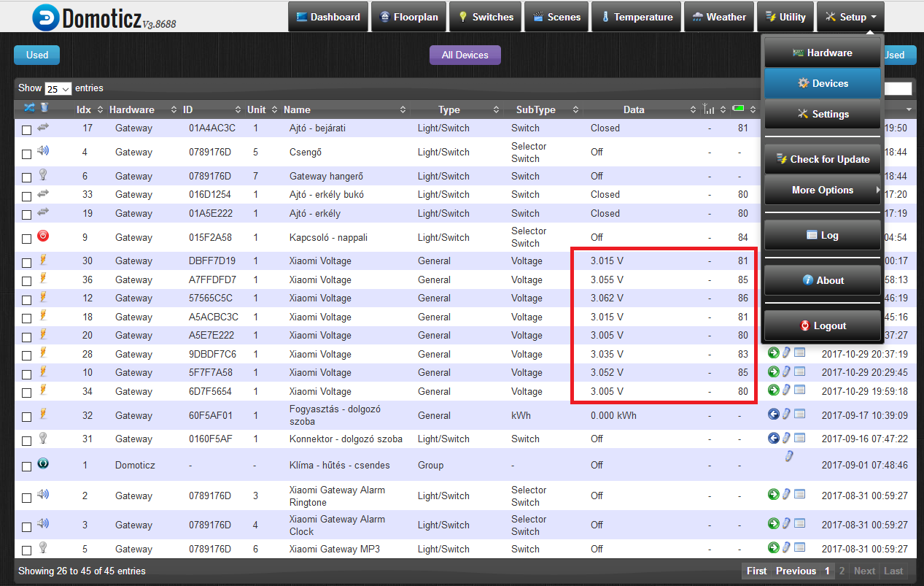
Task: Click pencil icon for Konnektor - dolgozó szoba
Action: 787,439
